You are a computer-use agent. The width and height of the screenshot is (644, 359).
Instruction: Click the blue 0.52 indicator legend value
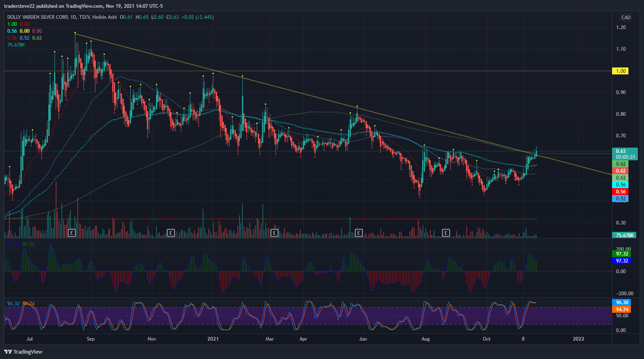[25, 38]
